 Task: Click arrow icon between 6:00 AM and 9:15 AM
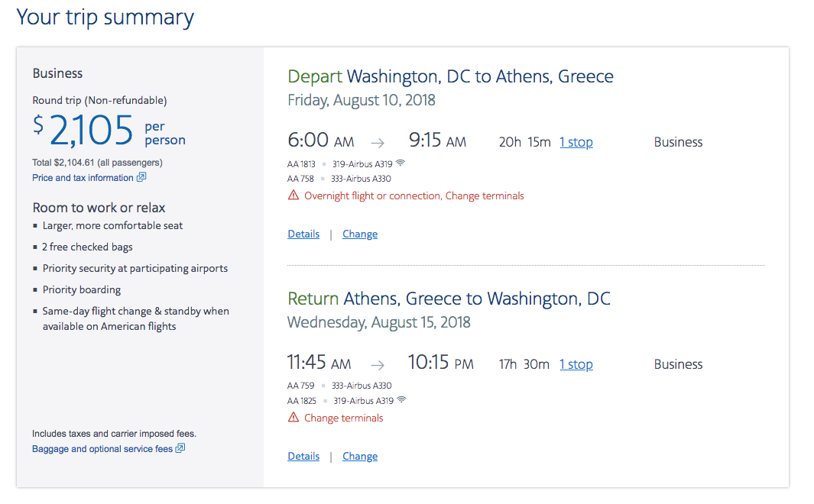(378, 142)
